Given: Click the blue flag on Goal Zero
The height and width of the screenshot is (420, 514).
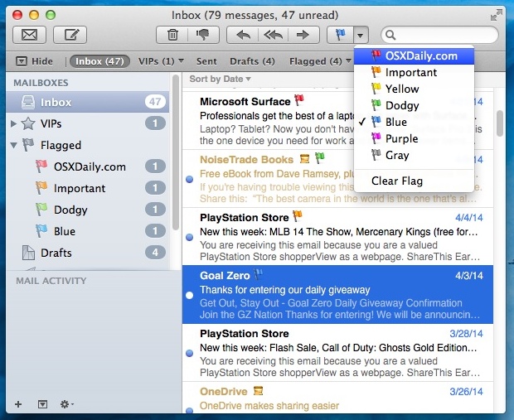Looking at the screenshot, I should [x=259, y=274].
